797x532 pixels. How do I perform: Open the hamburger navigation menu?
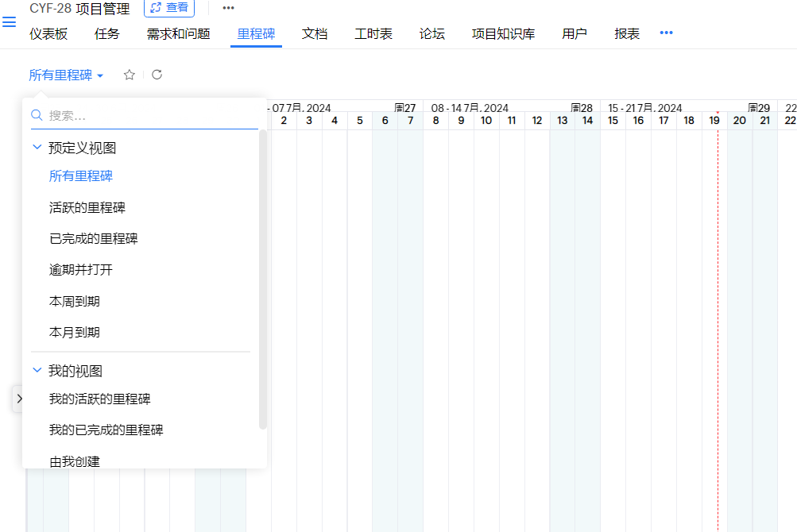pyautogui.click(x=10, y=22)
